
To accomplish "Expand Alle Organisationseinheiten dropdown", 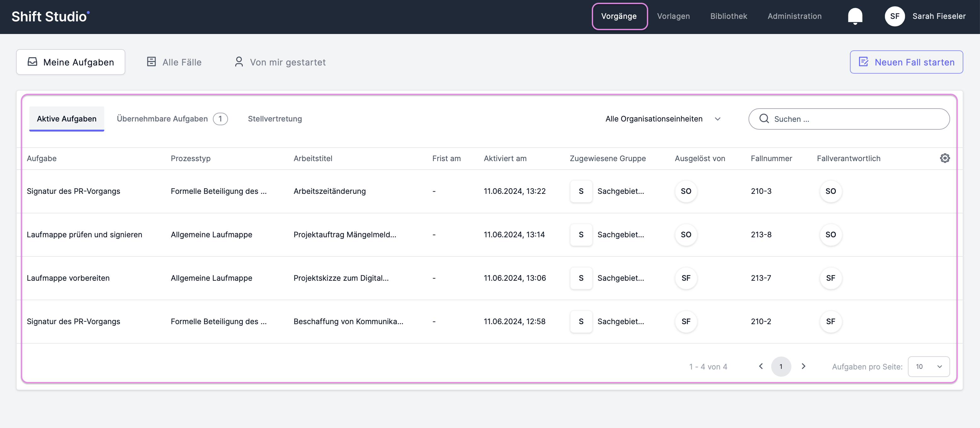I will (x=663, y=119).
